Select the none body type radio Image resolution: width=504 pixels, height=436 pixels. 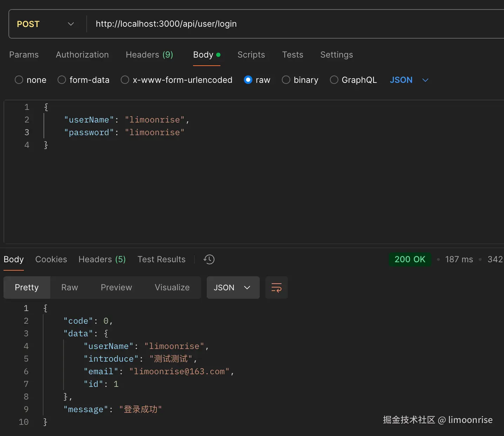pyautogui.click(x=19, y=80)
